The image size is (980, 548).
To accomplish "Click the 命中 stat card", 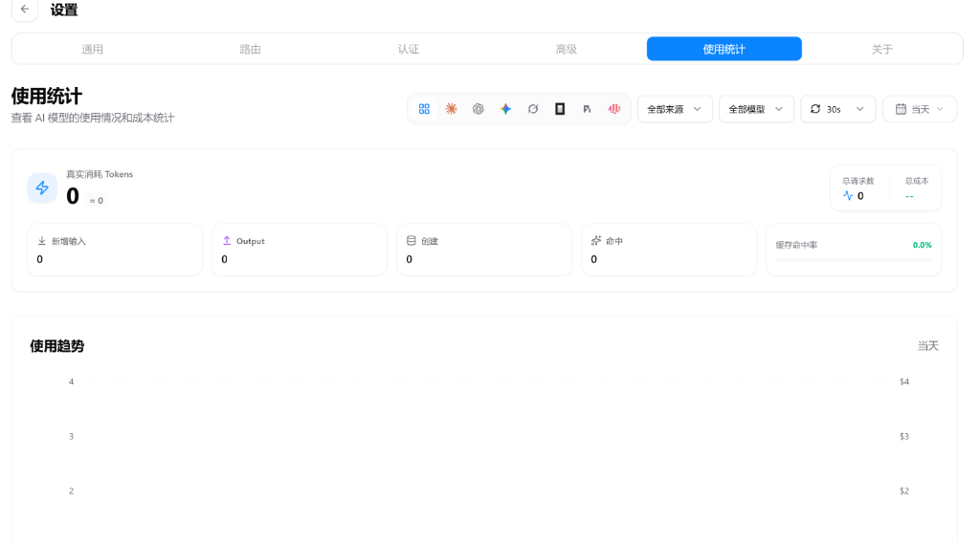I will (669, 250).
